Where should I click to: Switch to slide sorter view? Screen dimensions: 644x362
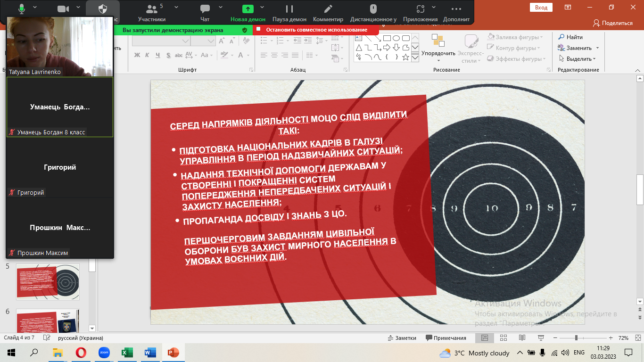coord(504,338)
